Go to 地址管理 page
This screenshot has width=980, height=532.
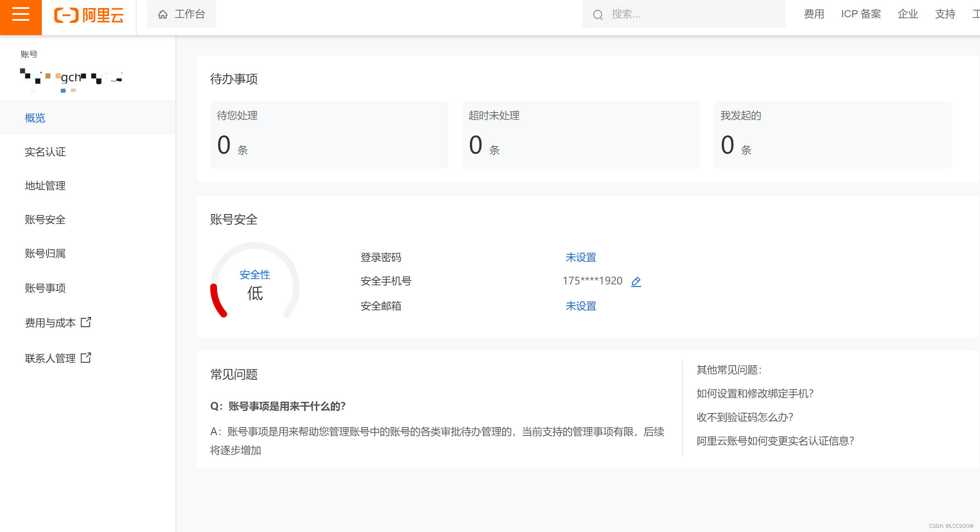click(x=45, y=186)
